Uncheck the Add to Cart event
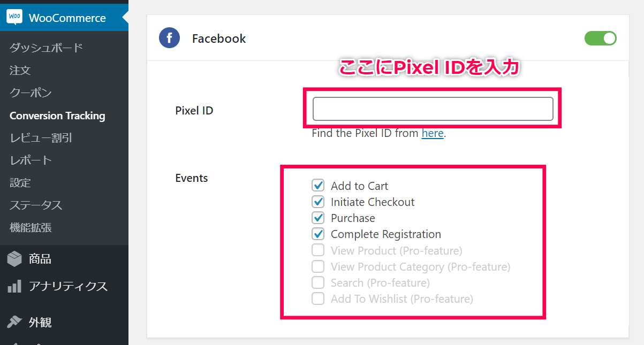Screen dimensions: 644x345 click(318, 186)
